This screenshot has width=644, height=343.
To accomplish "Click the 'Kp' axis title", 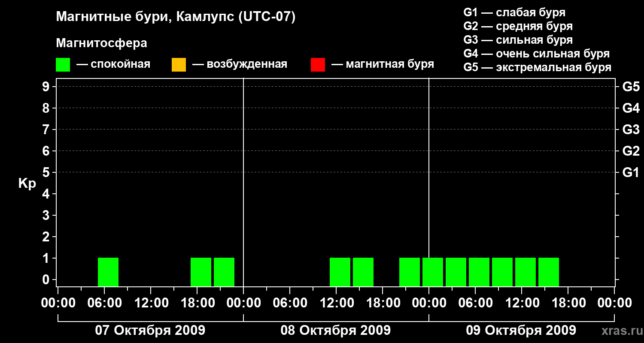I will 27,184.
